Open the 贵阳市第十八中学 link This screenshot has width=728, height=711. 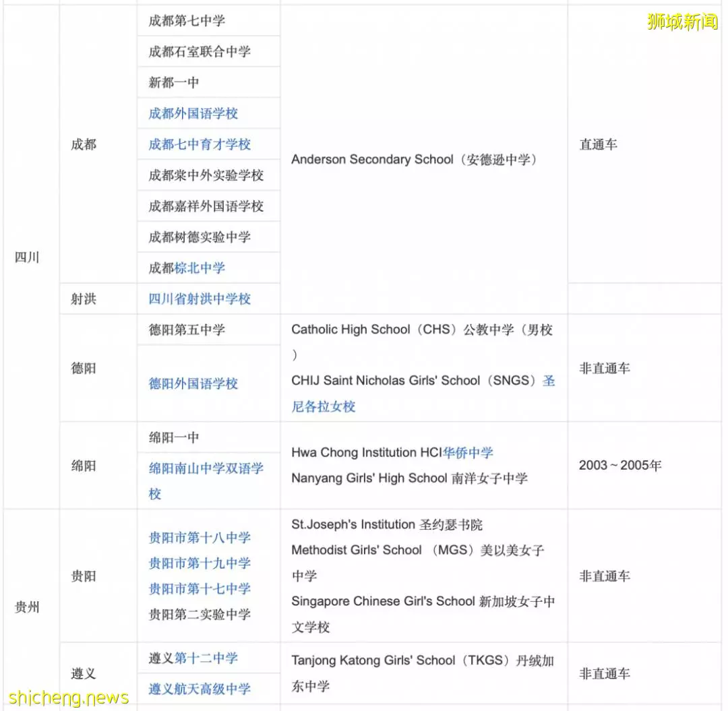pos(200,537)
